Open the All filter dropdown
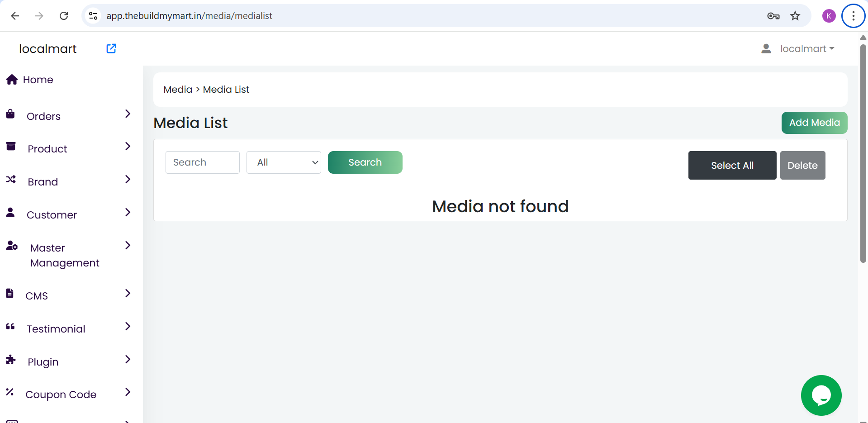 coord(284,162)
